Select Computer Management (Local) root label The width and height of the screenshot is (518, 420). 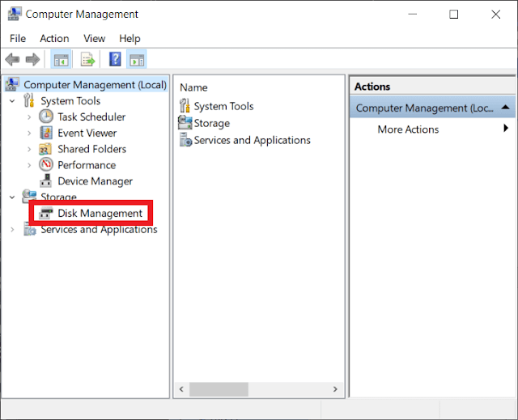[96, 85]
